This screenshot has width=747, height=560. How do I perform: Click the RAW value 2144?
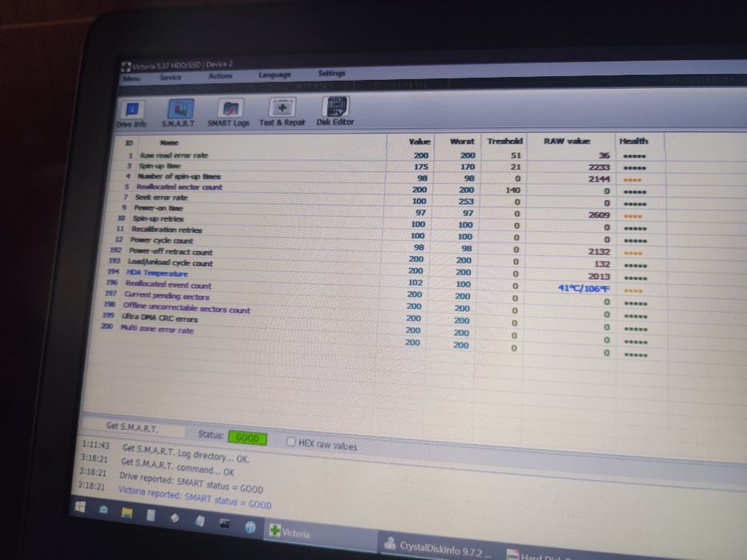[599, 178]
